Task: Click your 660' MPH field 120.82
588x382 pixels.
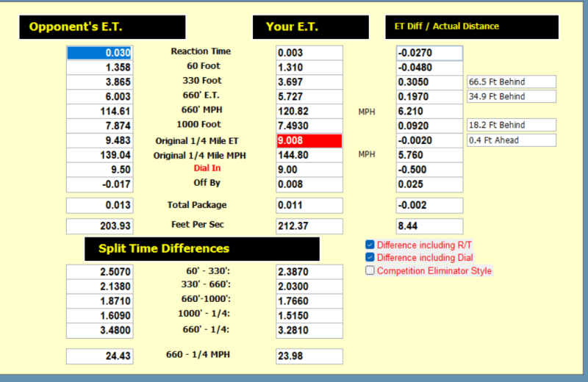Action: point(309,112)
